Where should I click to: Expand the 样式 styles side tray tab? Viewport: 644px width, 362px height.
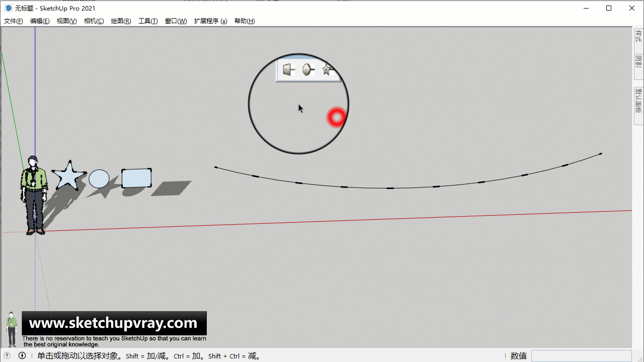tap(638, 37)
